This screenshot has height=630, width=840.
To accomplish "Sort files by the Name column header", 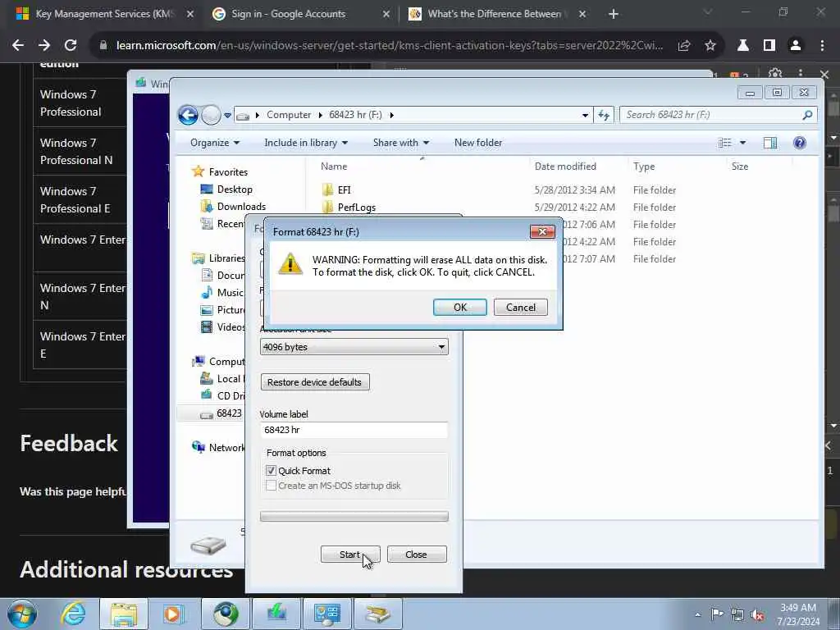I will [334, 167].
